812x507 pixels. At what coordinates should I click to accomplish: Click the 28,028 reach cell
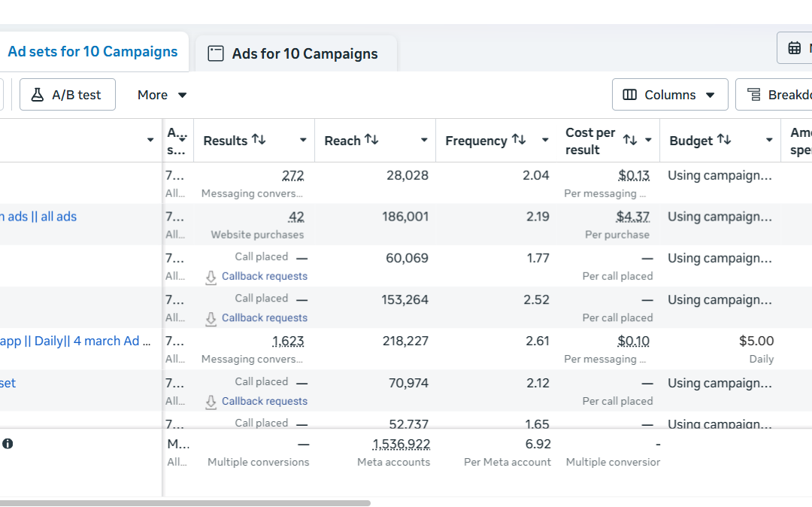[x=408, y=175]
